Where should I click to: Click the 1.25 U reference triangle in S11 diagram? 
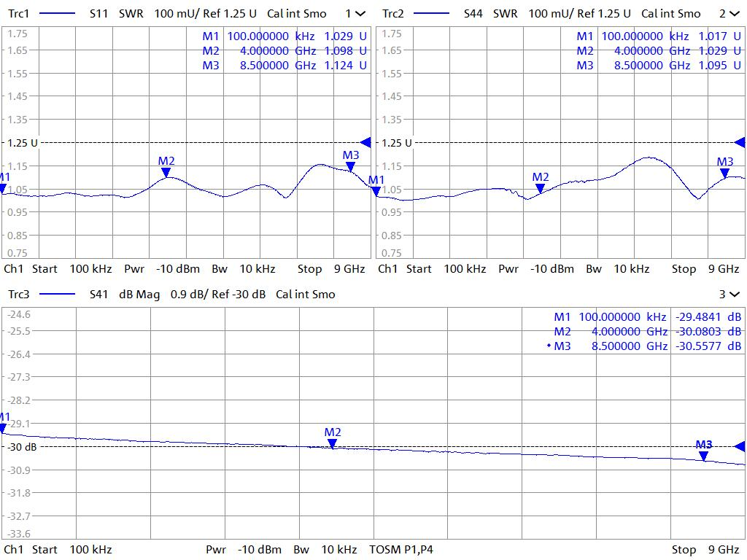[366, 142]
